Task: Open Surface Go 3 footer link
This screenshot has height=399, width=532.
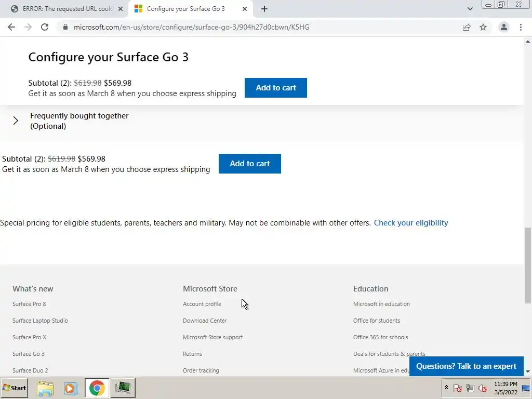Action: (29, 354)
